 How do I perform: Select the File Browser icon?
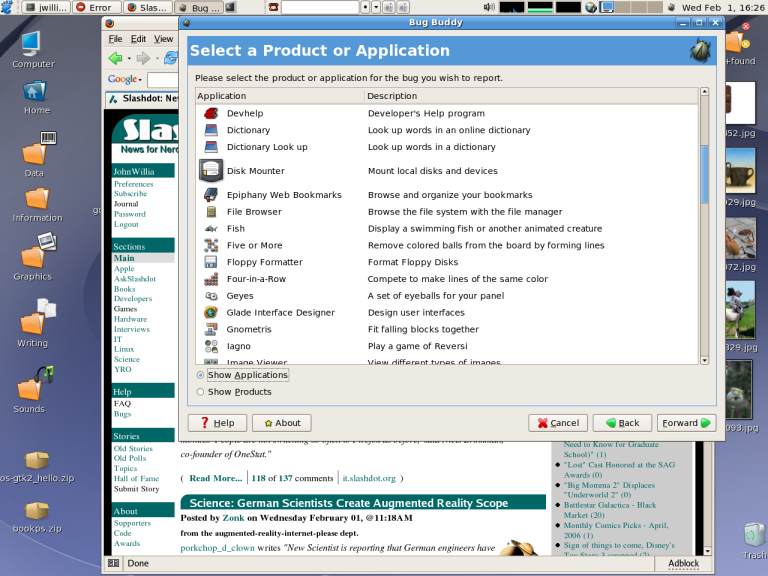(211, 212)
